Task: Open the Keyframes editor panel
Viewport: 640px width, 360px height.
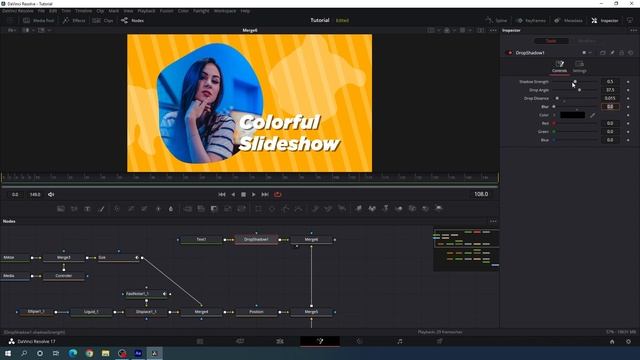Action: pos(531,20)
